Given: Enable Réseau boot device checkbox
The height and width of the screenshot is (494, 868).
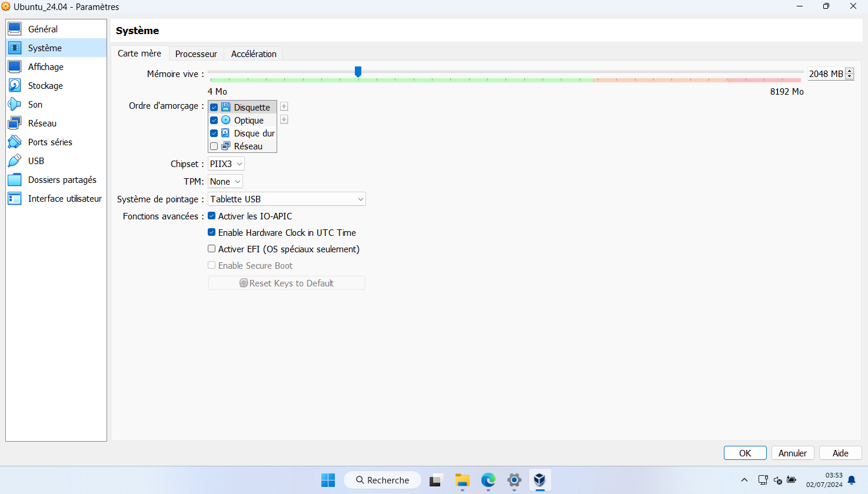Looking at the screenshot, I should coord(214,146).
